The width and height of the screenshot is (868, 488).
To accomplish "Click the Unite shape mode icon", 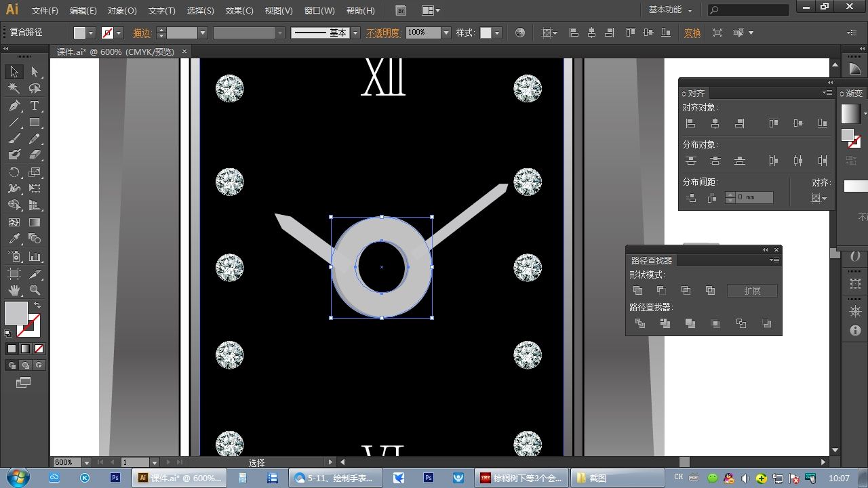I will point(637,290).
